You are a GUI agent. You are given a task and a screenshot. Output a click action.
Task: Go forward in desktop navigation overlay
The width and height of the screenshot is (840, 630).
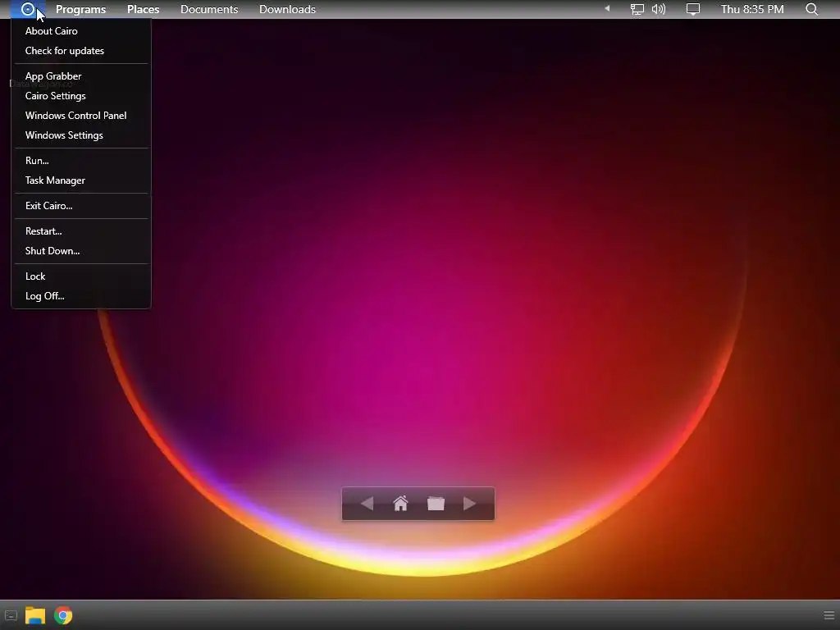[469, 504]
